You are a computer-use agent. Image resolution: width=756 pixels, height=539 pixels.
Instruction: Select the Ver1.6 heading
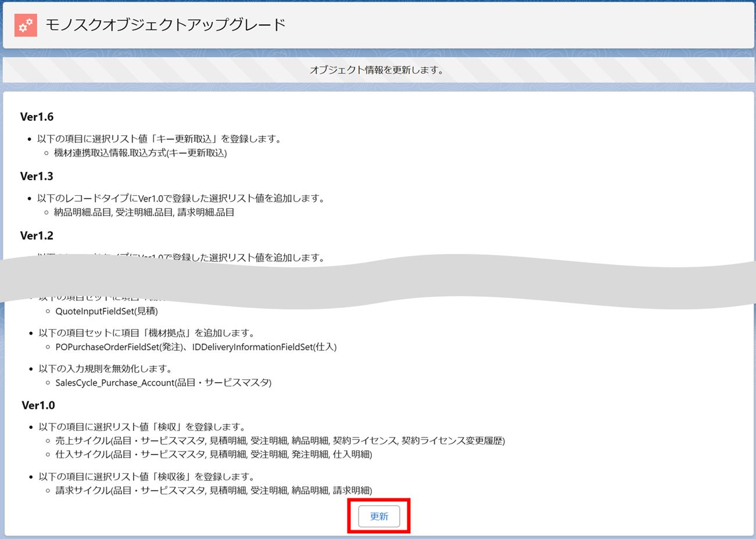[x=37, y=117]
